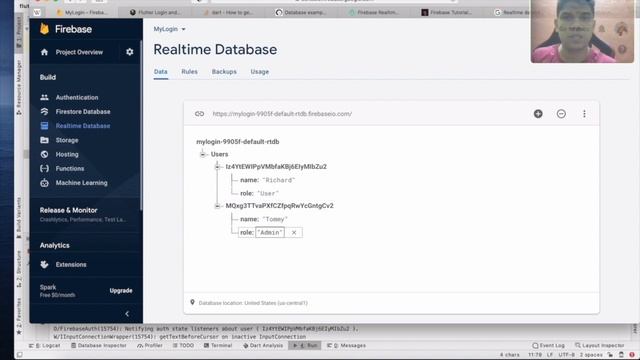Open project settings gear icon
Viewport: 640px width, 360px height.
129,52
